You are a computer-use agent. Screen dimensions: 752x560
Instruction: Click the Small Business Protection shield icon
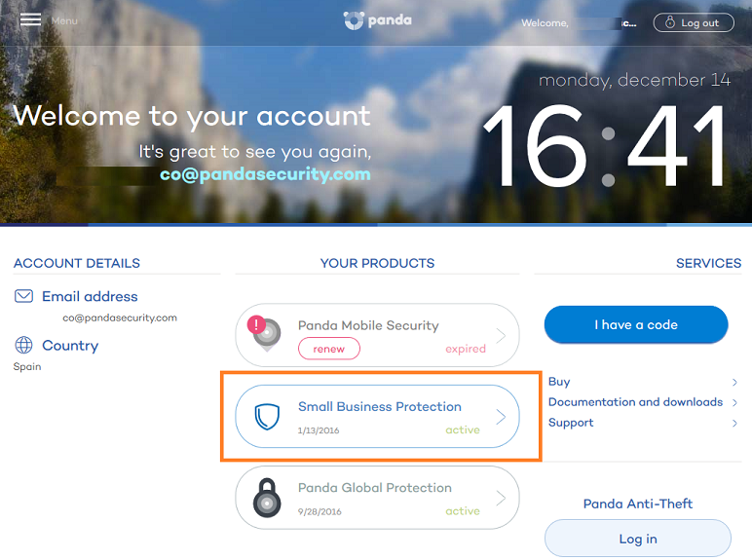pos(267,416)
